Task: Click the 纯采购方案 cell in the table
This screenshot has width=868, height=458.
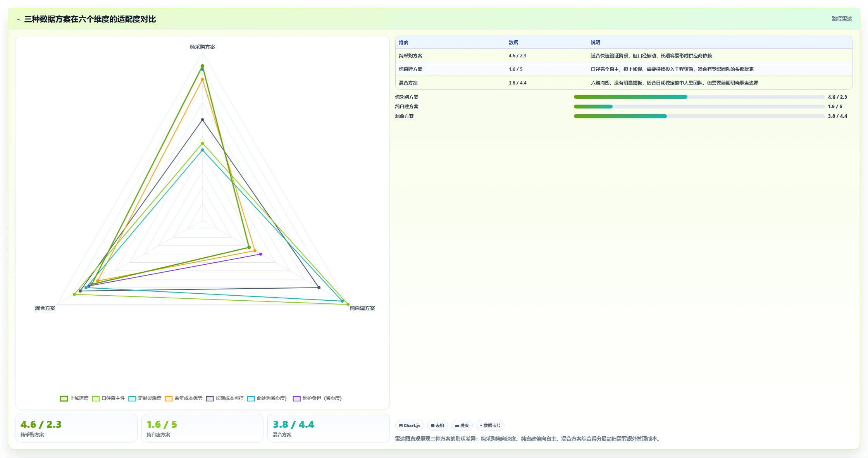Action: [410, 56]
